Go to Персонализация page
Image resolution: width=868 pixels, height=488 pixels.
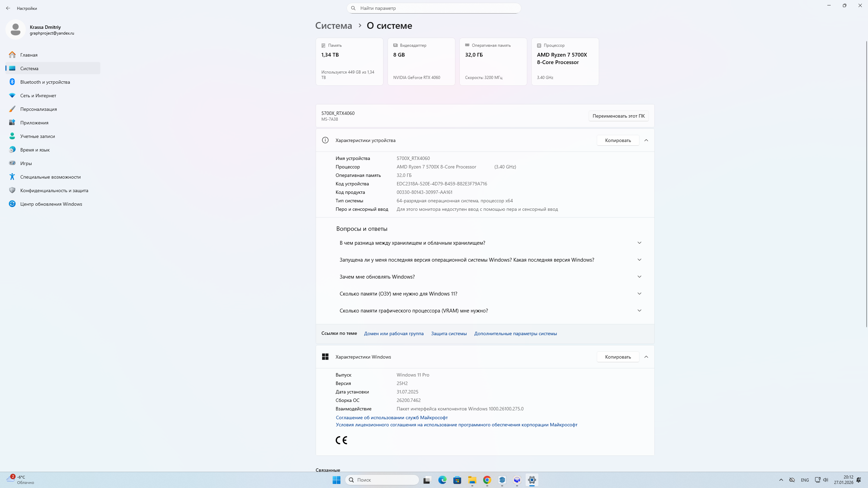(38, 109)
